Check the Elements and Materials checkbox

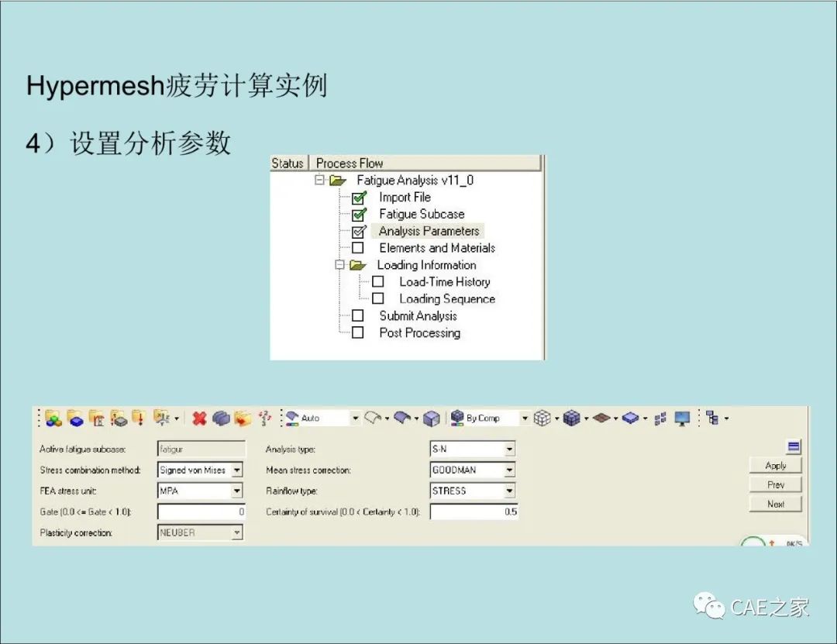tap(357, 248)
